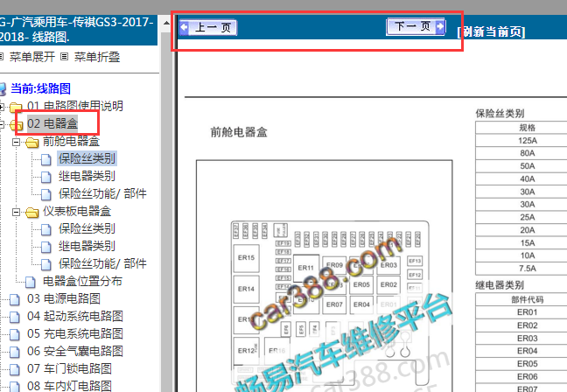Open 保险丝功能/部件 under 仪表板电器盒

(102, 263)
